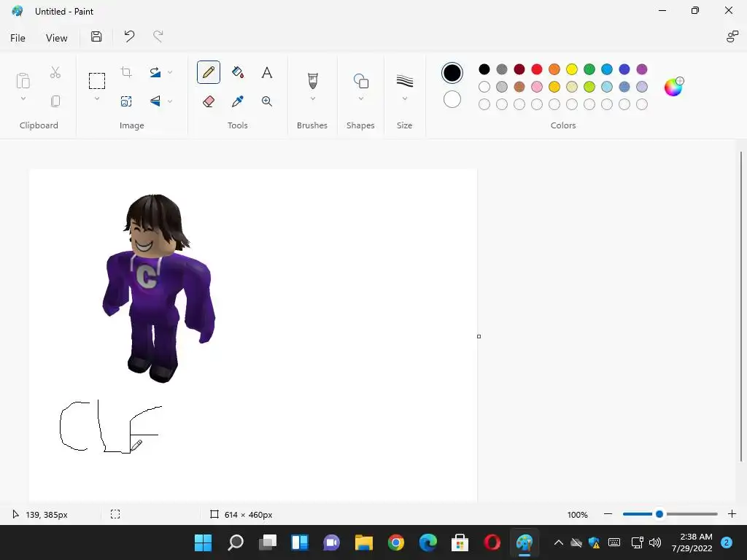This screenshot has height=560, width=747.
Task: Select the Pencil tool
Action: (x=208, y=72)
